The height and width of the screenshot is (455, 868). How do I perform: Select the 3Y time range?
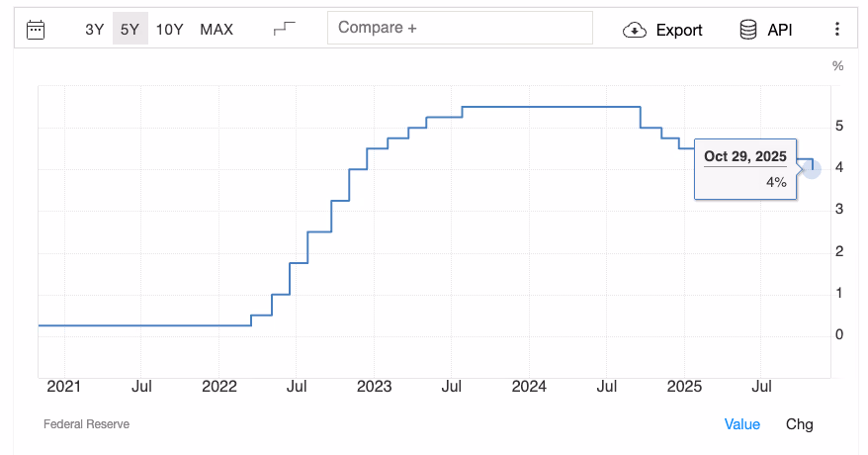94,29
